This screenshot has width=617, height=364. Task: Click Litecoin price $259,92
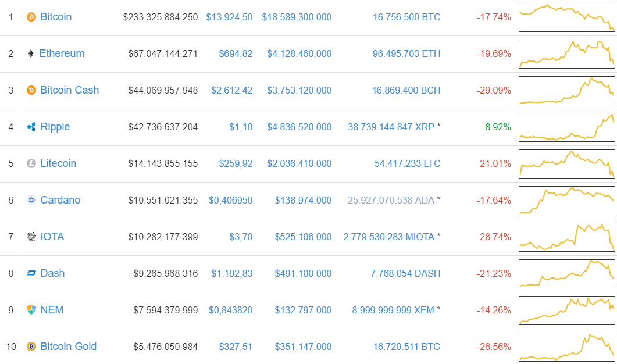point(236,163)
